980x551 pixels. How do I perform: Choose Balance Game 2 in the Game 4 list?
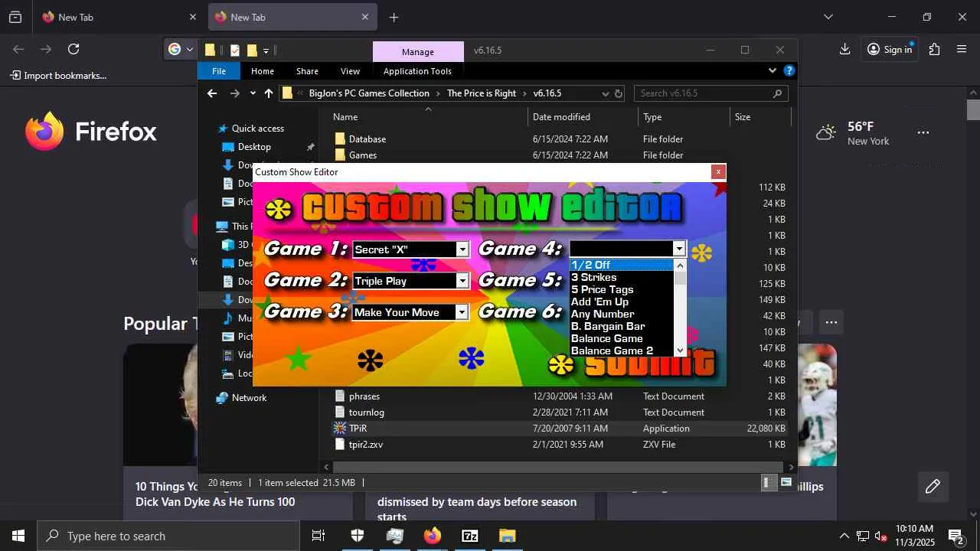(621, 350)
